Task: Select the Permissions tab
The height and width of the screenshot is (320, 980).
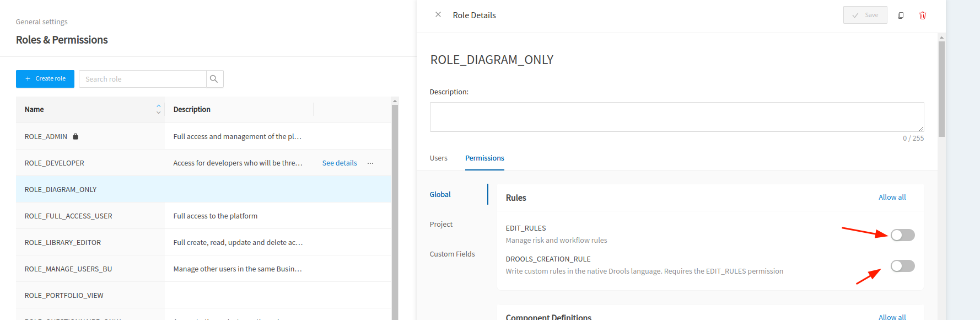Action: [x=484, y=158]
